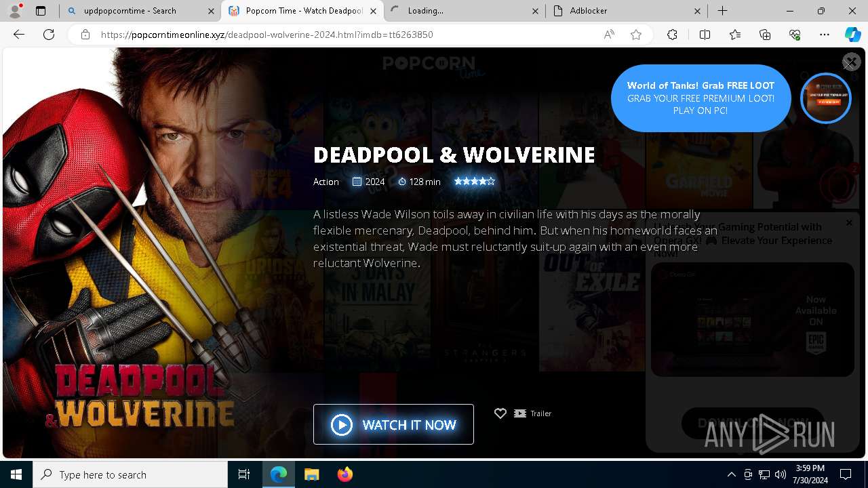The width and height of the screenshot is (868, 488).
Task: Open Task View
Action: point(244,474)
